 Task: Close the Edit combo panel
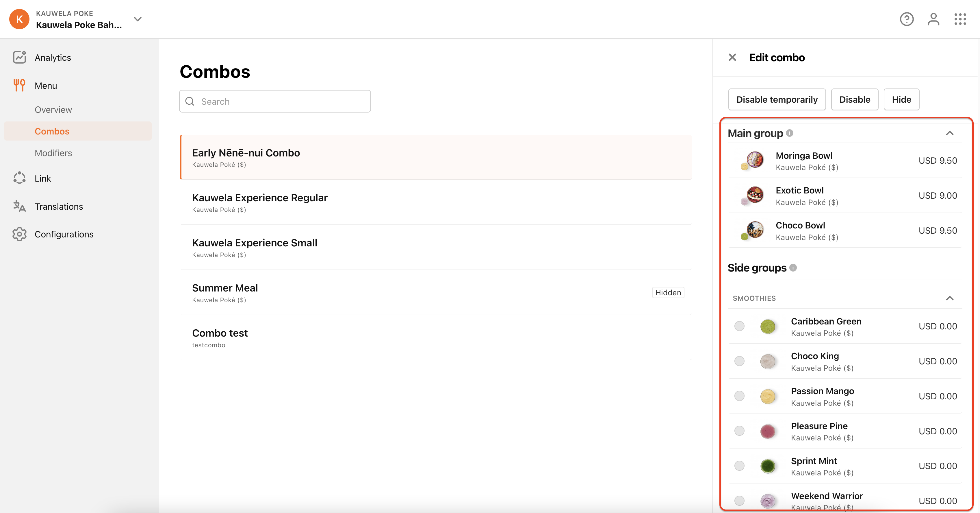pyautogui.click(x=732, y=58)
